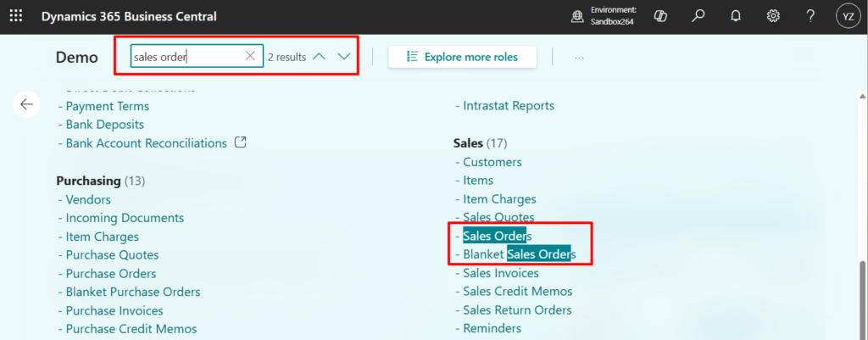Select Purchase Quotes under Purchasing
This screenshot has height=340, width=868.
click(112, 254)
